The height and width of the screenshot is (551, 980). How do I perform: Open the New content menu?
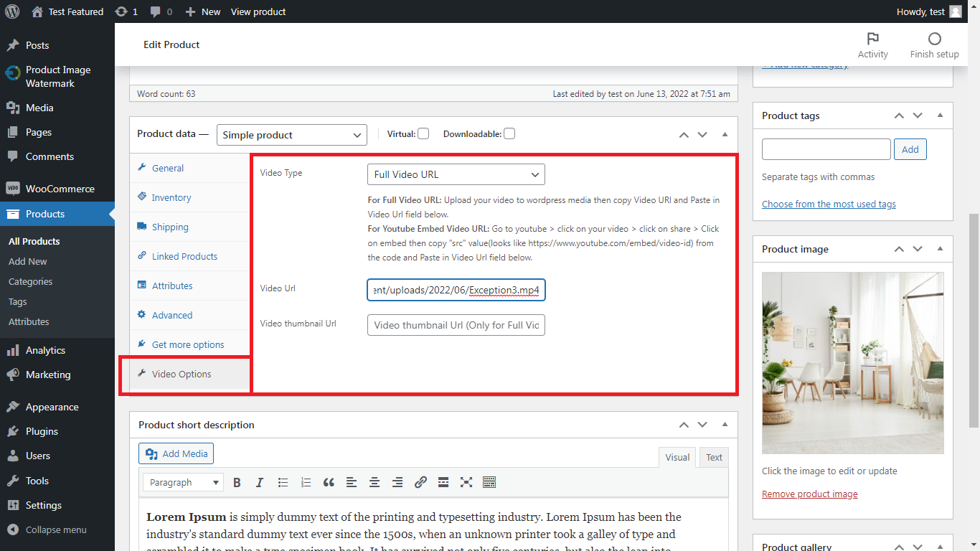(x=203, y=11)
